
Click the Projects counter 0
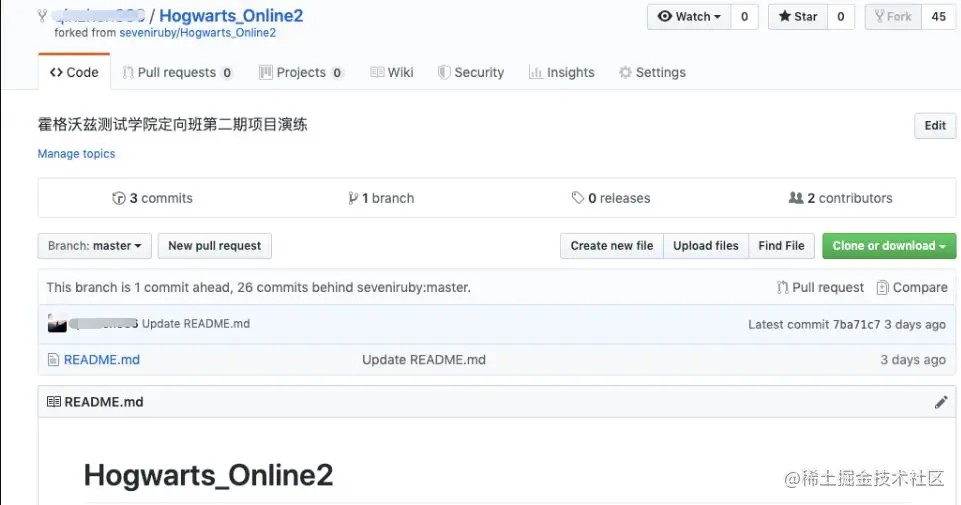tap(337, 73)
